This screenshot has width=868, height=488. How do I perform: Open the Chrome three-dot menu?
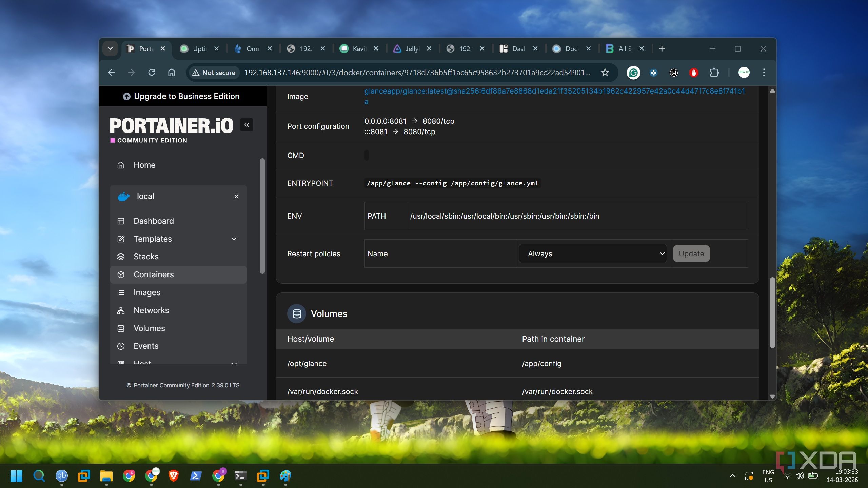764,73
